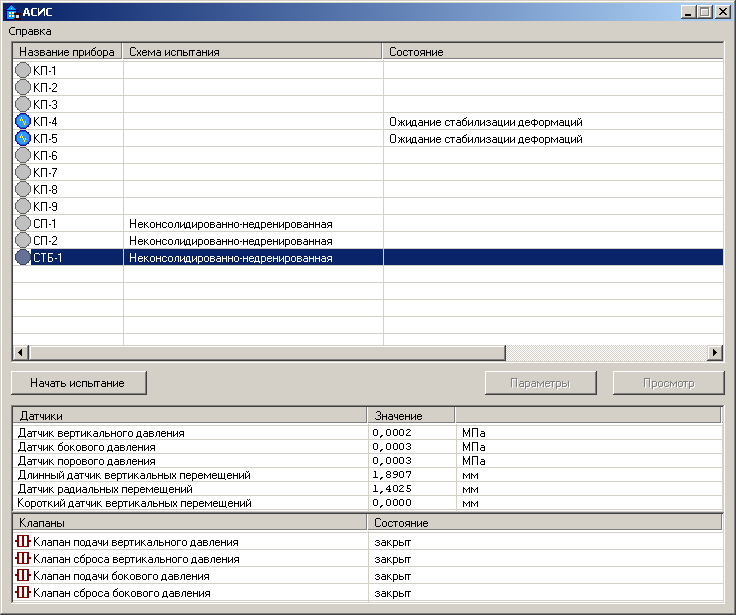Screen dimensions: 736x615
Task: Click the АСИС application icon in title bar
Action: pyautogui.click(x=12, y=12)
